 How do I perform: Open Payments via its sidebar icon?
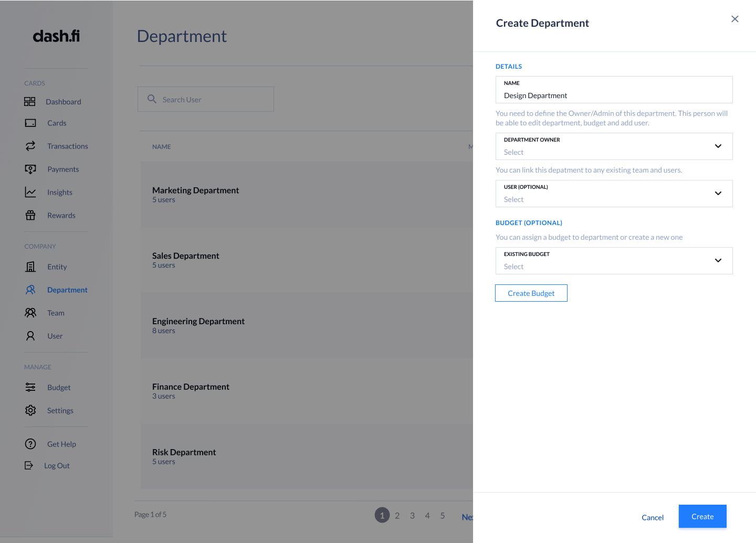[30, 169]
